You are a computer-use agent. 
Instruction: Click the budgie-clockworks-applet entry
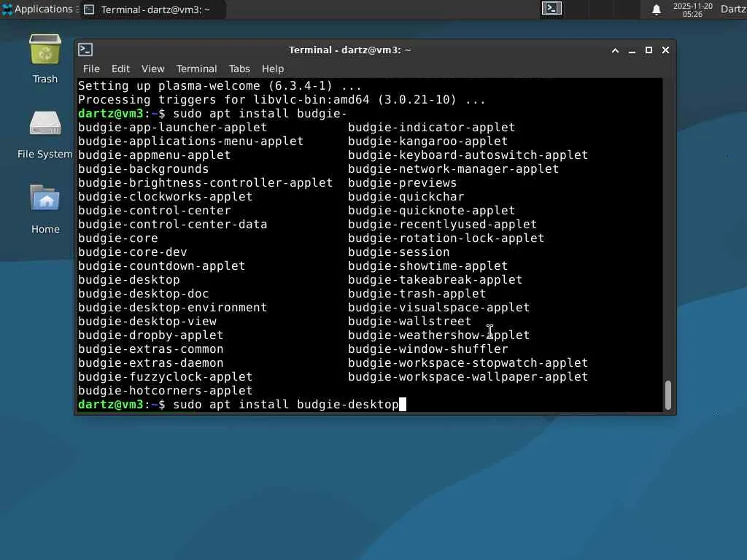click(x=166, y=196)
